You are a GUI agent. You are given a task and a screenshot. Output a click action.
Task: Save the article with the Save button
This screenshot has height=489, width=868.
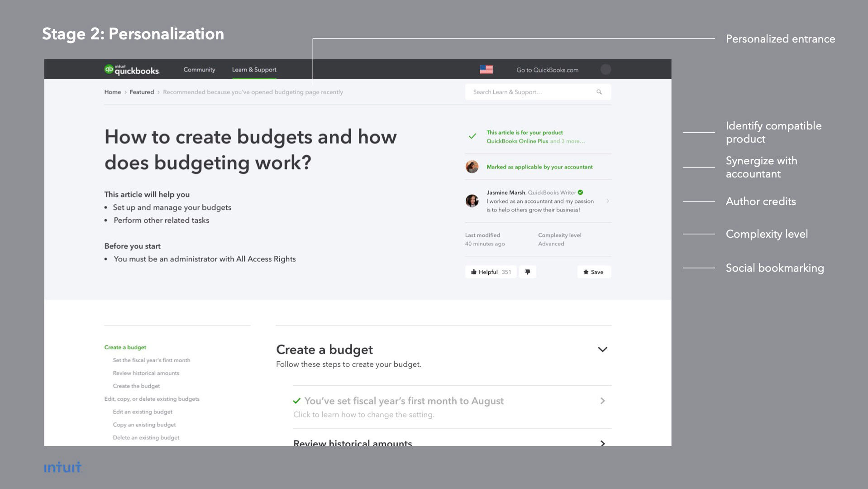coord(594,272)
